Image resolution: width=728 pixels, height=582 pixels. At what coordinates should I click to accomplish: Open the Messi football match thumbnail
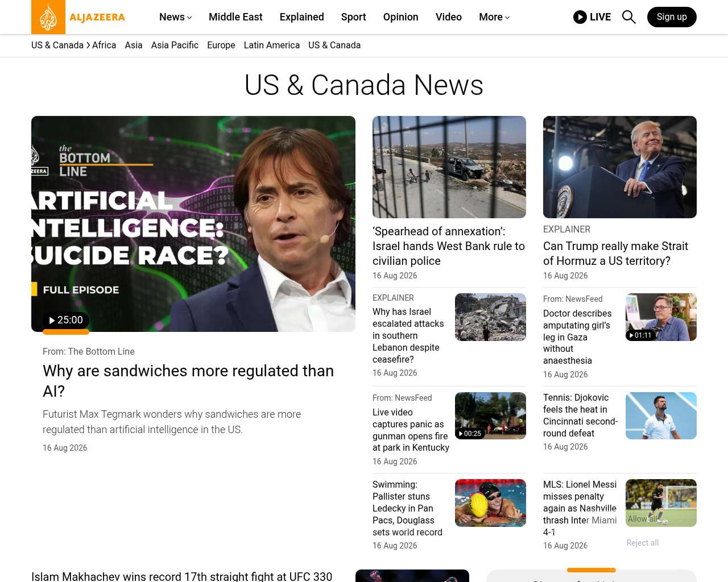(x=661, y=503)
